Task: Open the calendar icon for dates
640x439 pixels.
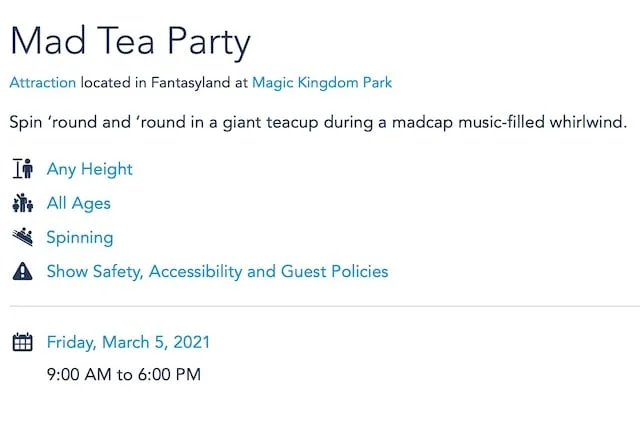Action: tap(22, 342)
